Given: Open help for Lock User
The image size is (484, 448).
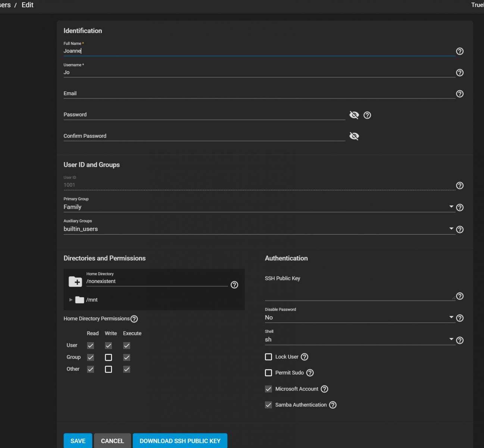Looking at the screenshot, I should tap(305, 357).
